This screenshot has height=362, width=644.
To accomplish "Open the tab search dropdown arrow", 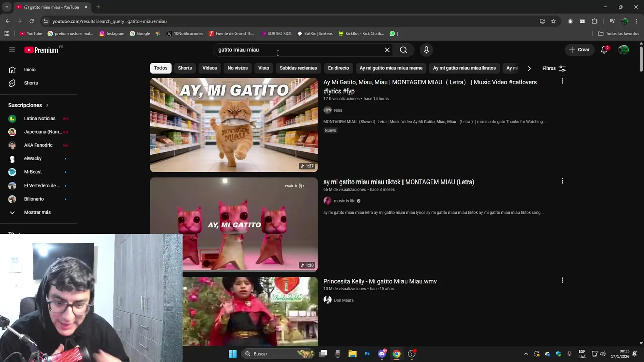I will [x=7, y=7].
